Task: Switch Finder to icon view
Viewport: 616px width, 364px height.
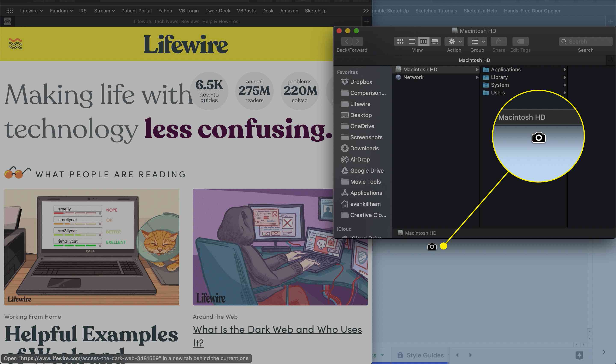Action: pos(400,41)
